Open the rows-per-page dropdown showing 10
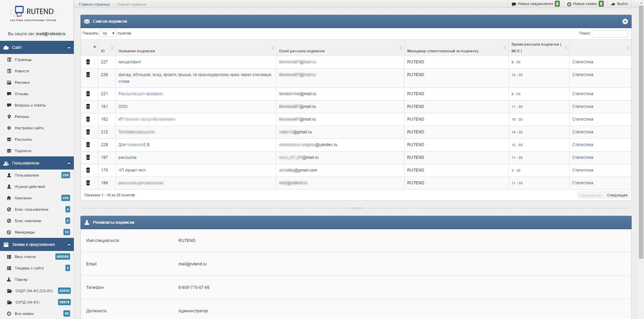 tap(108, 34)
